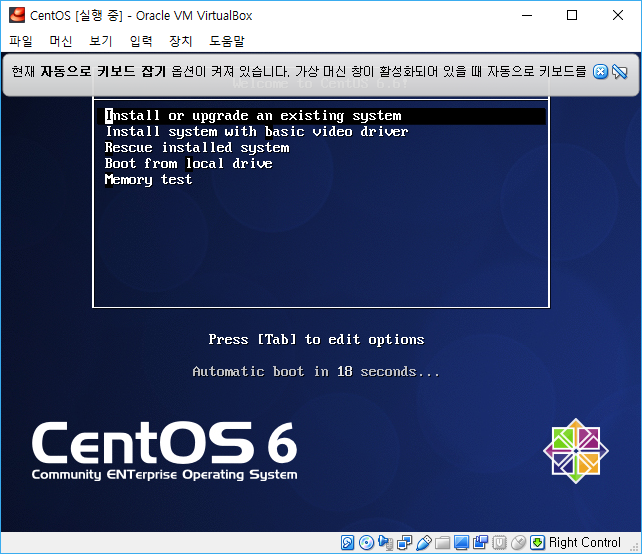The image size is (642, 554).
Task: Select 'Install system with basic video driver'
Action: tap(257, 131)
